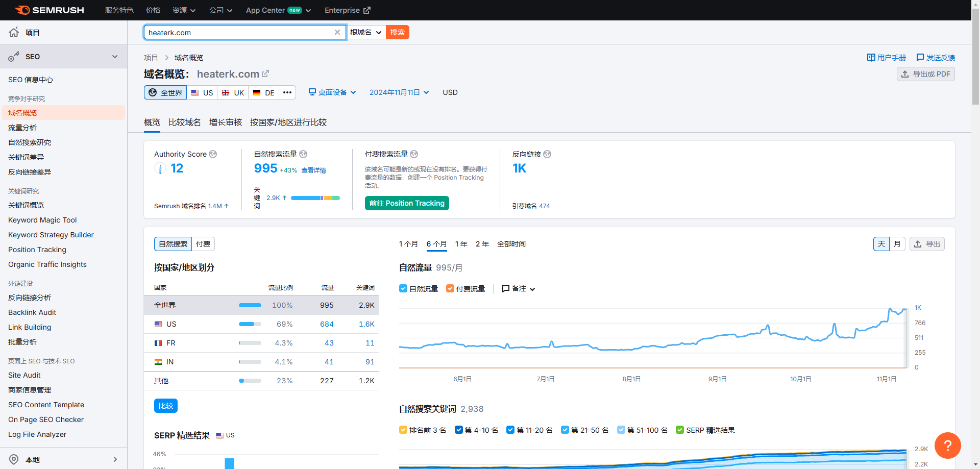Click the SEO gear icon in sidebar
This screenshot has height=469, width=980.
[14, 57]
